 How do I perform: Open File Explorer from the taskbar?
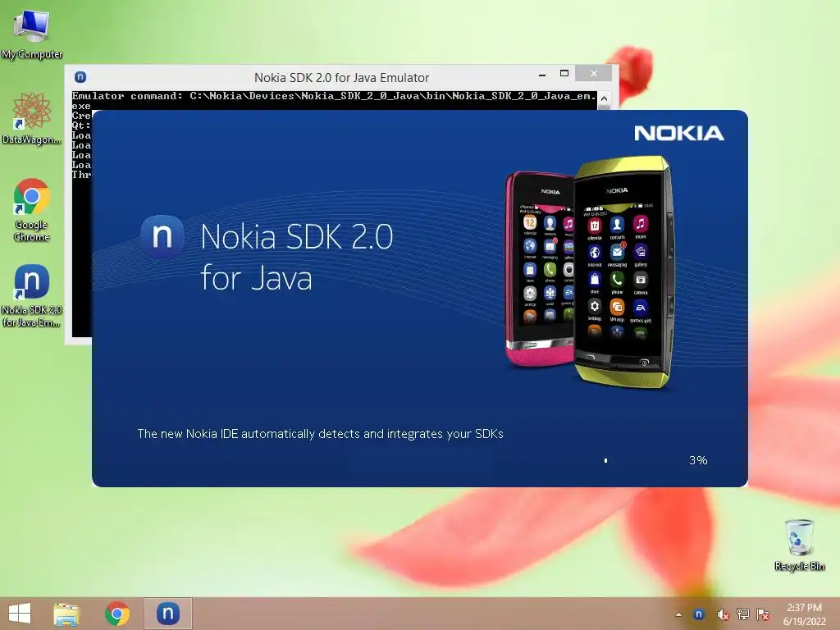coord(66,614)
